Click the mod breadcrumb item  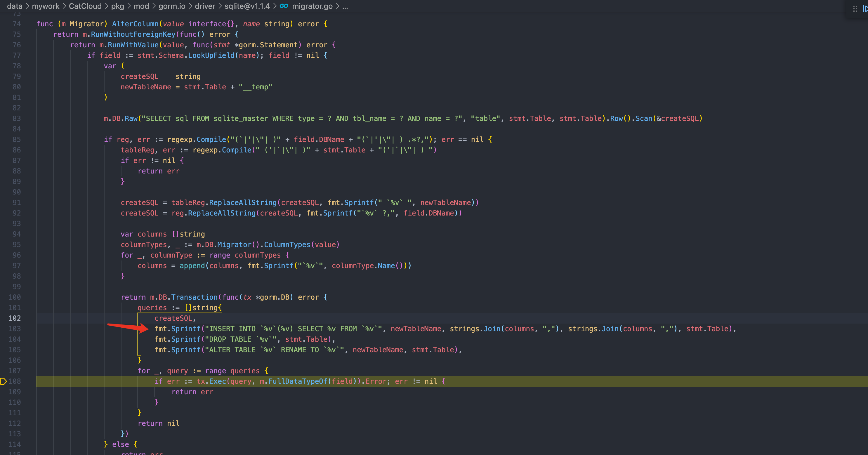(142, 6)
